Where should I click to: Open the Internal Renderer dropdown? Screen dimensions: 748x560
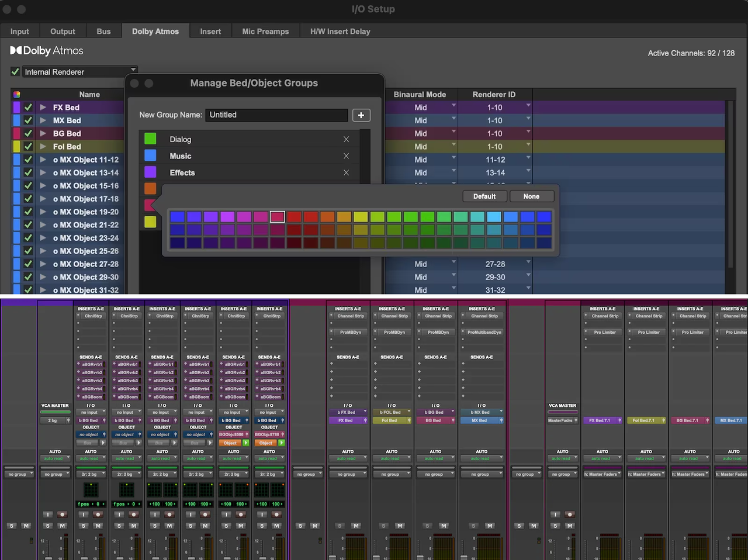pos(80,72)
